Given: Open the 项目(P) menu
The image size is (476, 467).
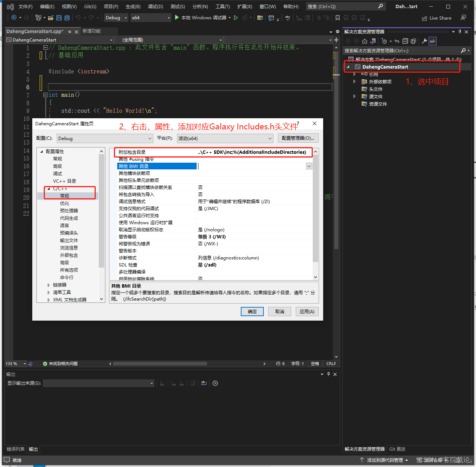Looking at the screenshot, I should pyautogui.click(x=111, y=7).
